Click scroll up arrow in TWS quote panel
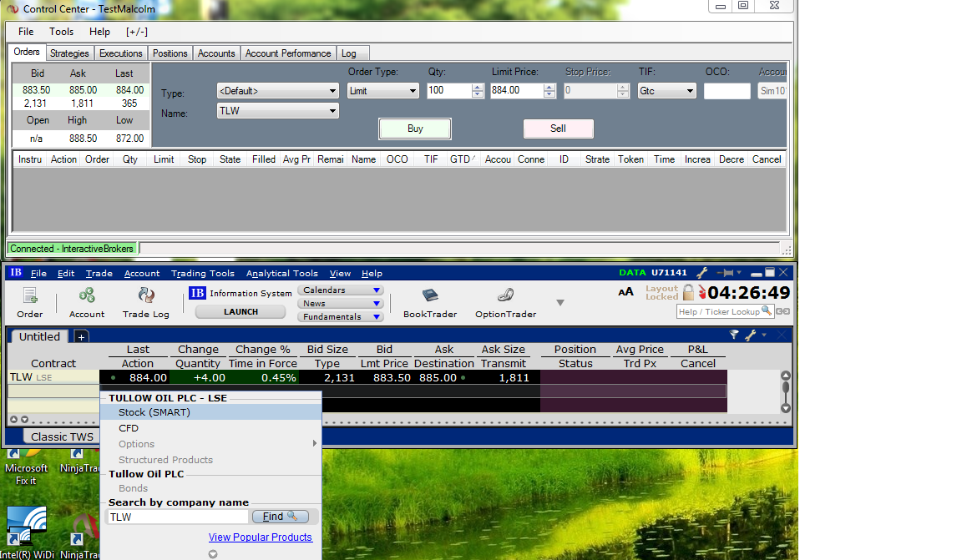Screen dimensions: 962x560 (785, 376)
